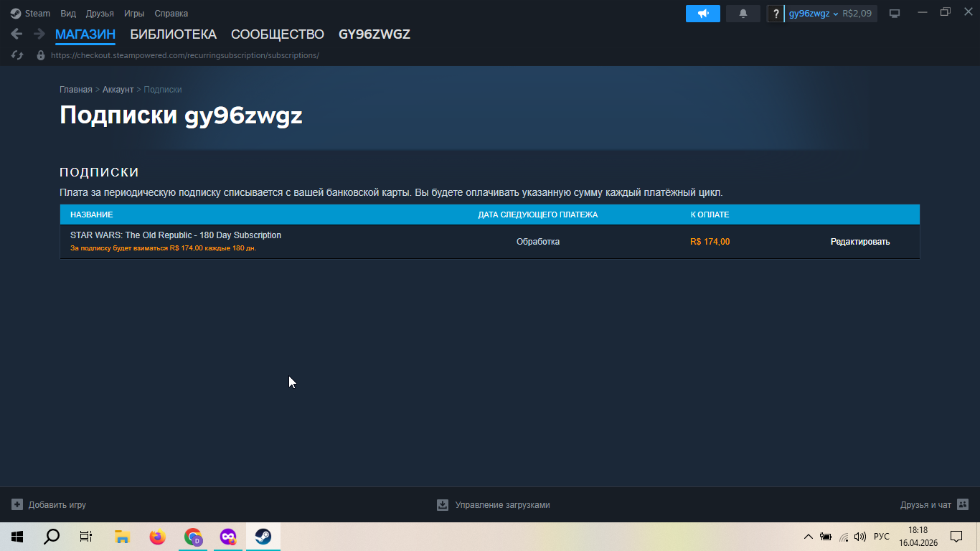Follow the Аккаунт breadcrumb link
Image resolution: width=980 pixels, height=551 pixels.
click(x=118, y=90)
